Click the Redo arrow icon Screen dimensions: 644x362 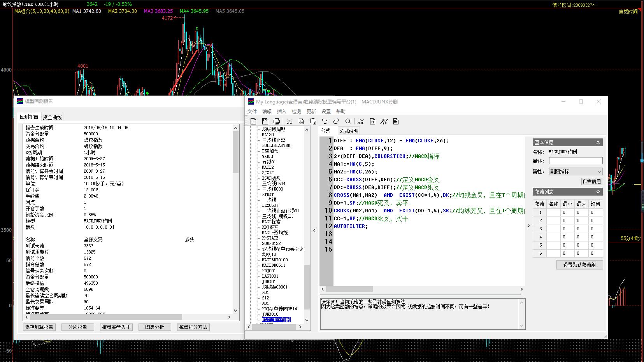click(x=336, y=121)
